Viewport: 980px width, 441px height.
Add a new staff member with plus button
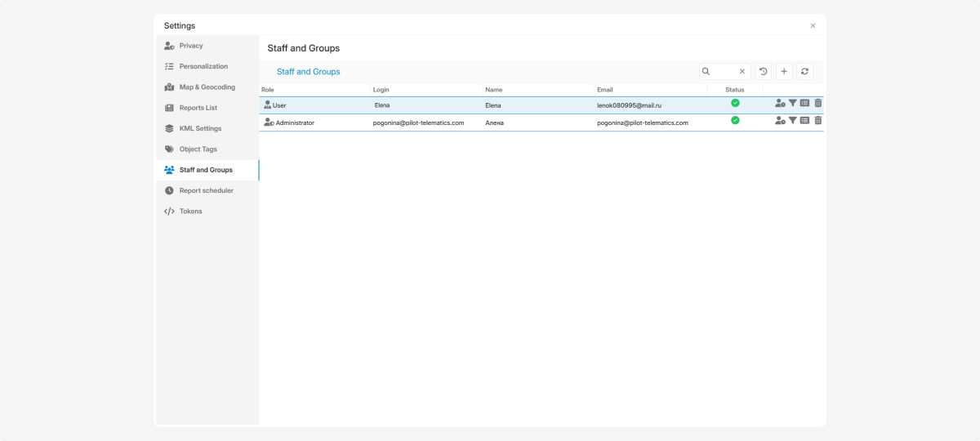pyautogui.click(x=784, y=72)
